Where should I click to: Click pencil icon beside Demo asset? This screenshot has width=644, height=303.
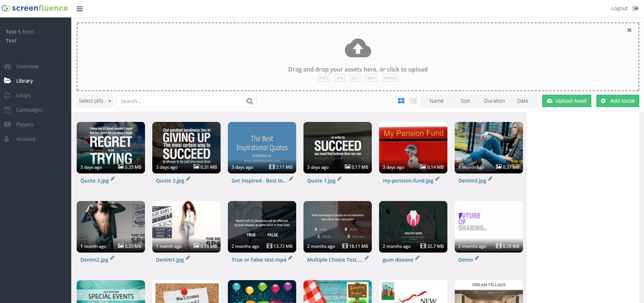pos(477,258)
